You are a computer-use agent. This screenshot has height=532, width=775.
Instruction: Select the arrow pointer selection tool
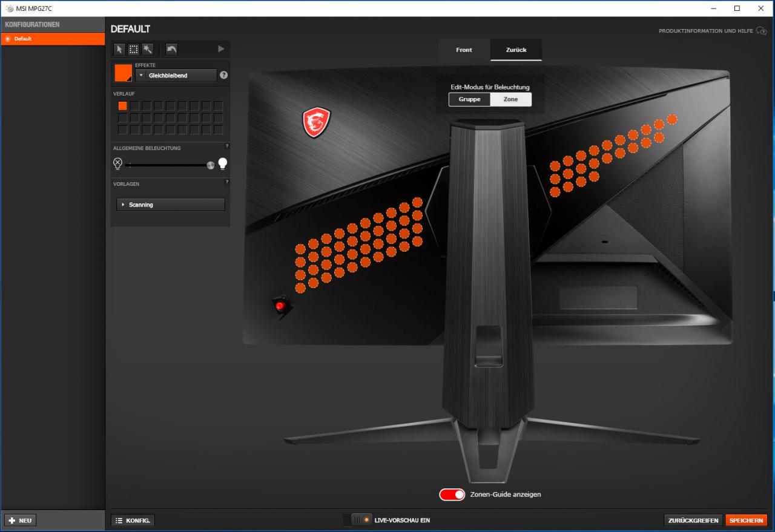pyautogui.click(x=120, y=50)
